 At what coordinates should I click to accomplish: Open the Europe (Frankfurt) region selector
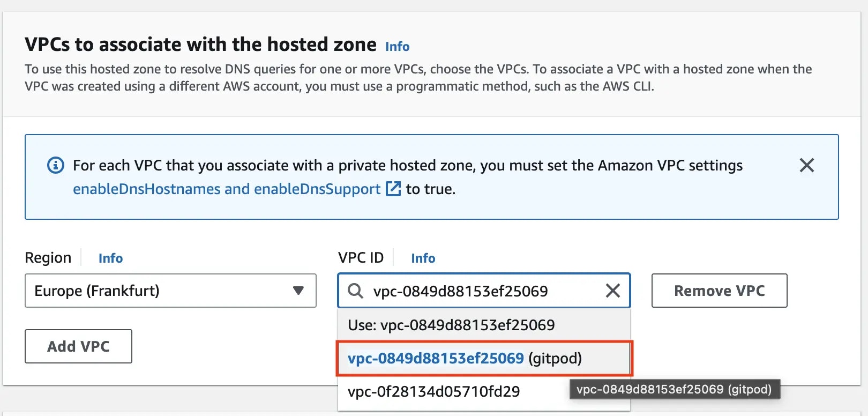[170, 291]
